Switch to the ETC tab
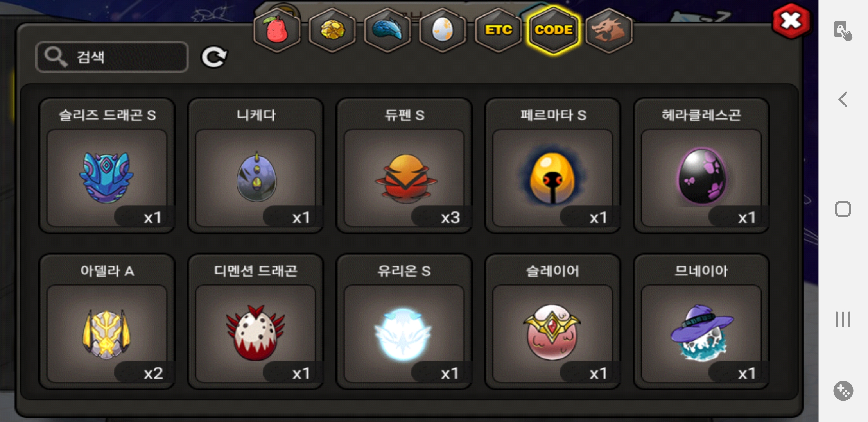Image resolution: width=868 pixels, height=422 pixels. [x=499, y=30]
